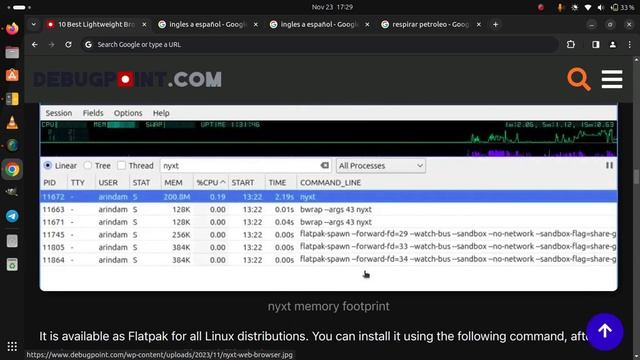Select process row with PID 11671
Screen dimensions: 640x360
329,222
